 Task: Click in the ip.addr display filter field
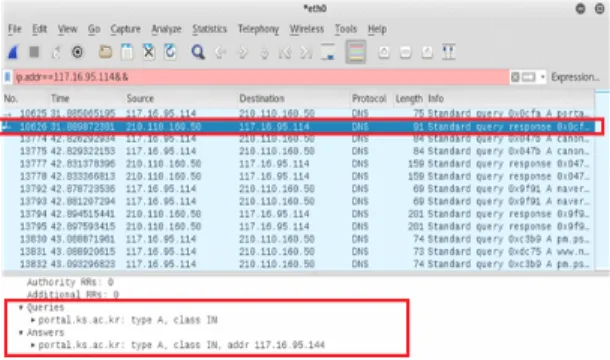point(261,77)
